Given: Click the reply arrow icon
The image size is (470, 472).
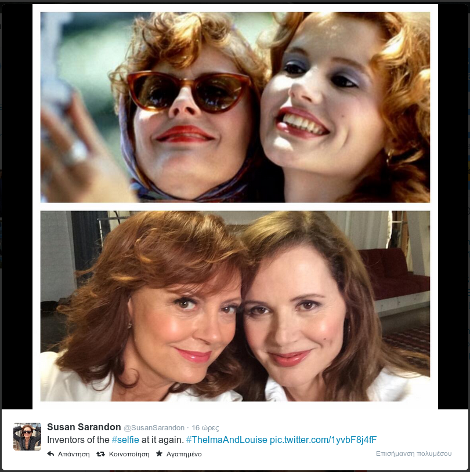Looking at the screenshot, I should coord(51,454).
